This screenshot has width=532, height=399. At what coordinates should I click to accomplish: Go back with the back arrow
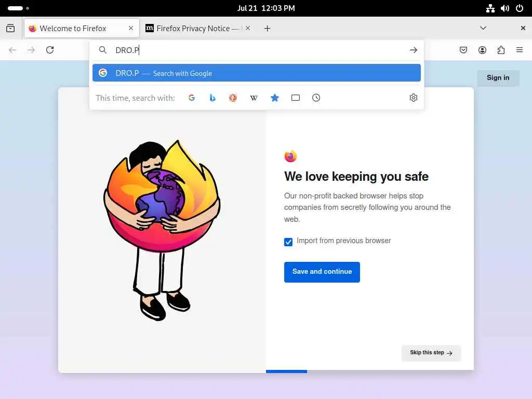coord(12,50)
